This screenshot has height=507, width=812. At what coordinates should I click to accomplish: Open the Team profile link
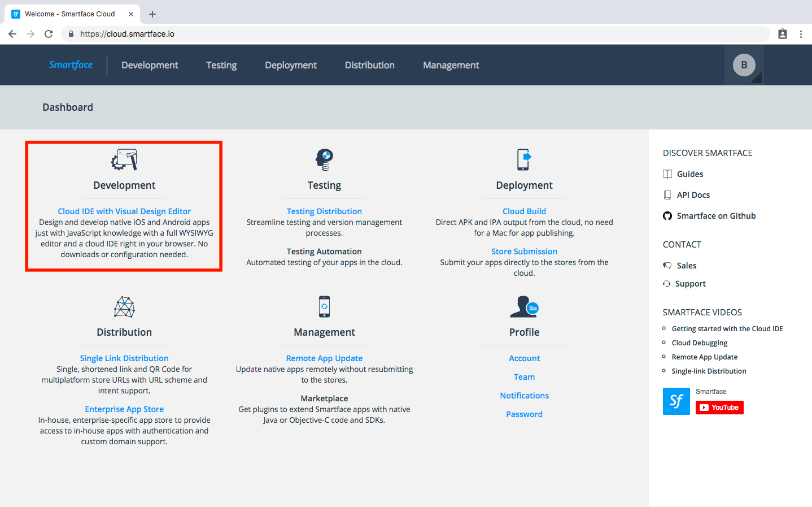click(x=524, y=377)
